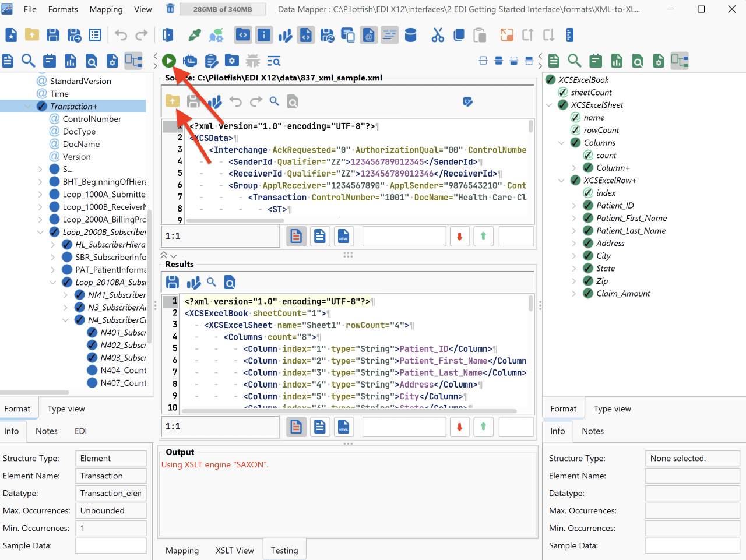Expand the Loop_1000A_Submitte node
746x560 pixels.
[x=40, y=195]
